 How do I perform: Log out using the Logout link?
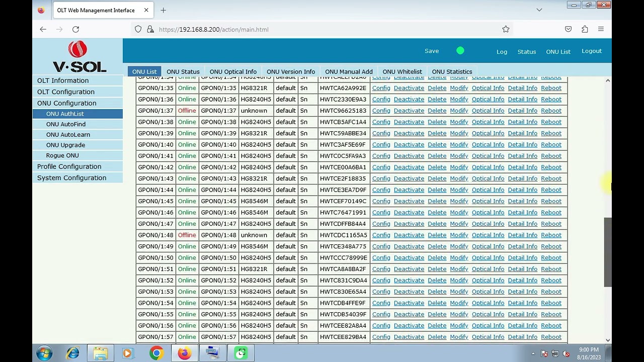pos(592,51)
